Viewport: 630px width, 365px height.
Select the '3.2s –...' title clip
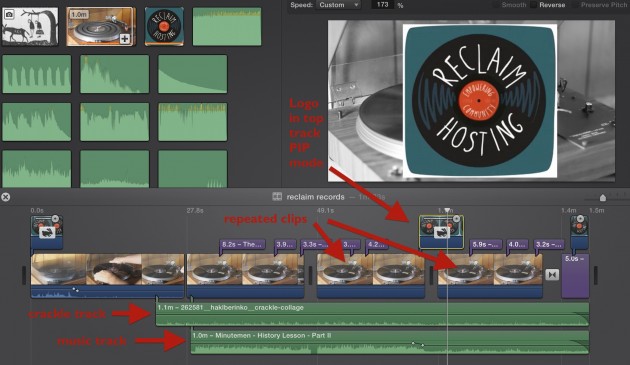tap(549, 244)
